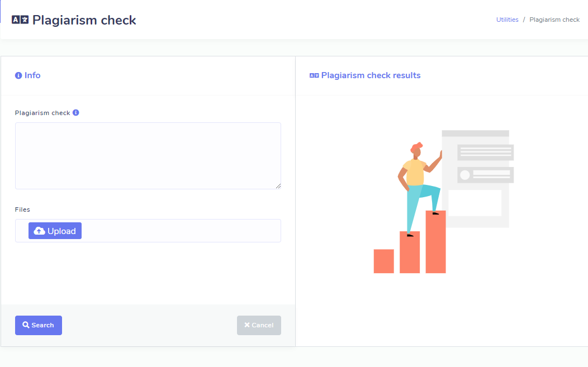Open the Utilities breadcrumb link
Screen dimensions: 588x367
point(508,20)
